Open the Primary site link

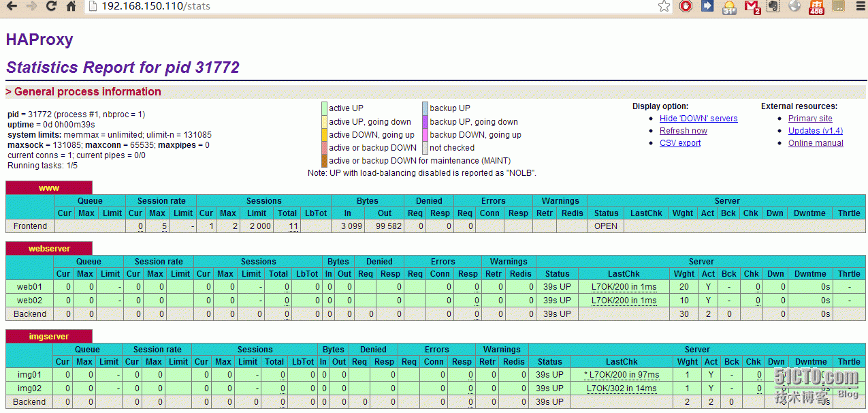point(810,119)
